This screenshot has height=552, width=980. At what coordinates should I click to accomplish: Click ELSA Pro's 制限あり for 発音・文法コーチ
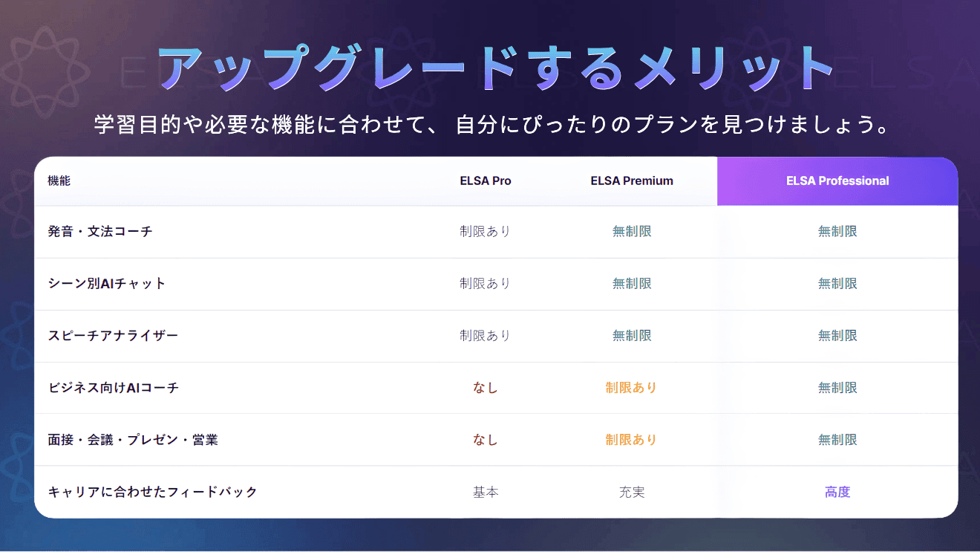point(486,232)
